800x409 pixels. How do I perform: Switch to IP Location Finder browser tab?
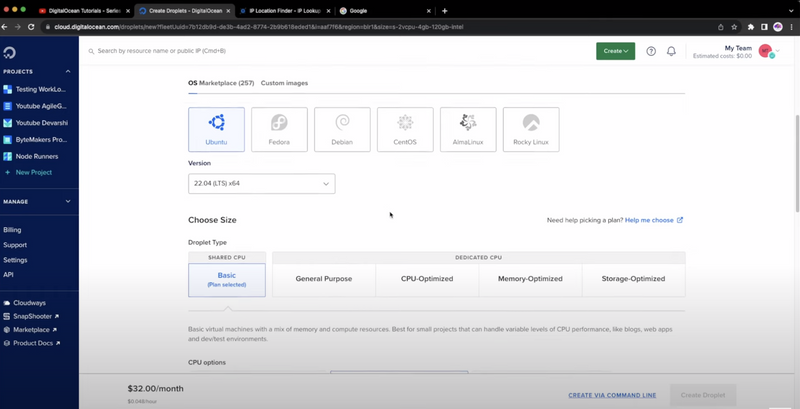pyautogui.click(x=286, y=11)
